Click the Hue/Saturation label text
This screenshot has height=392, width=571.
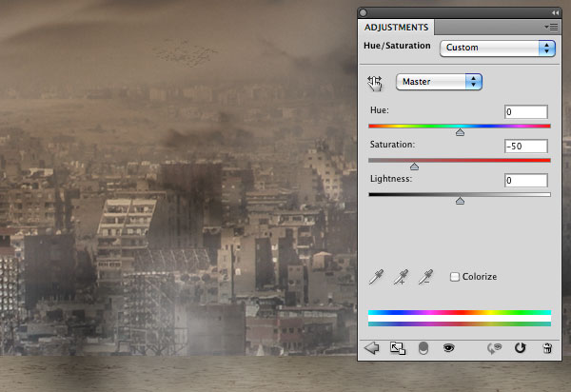(x=397, y=46)
